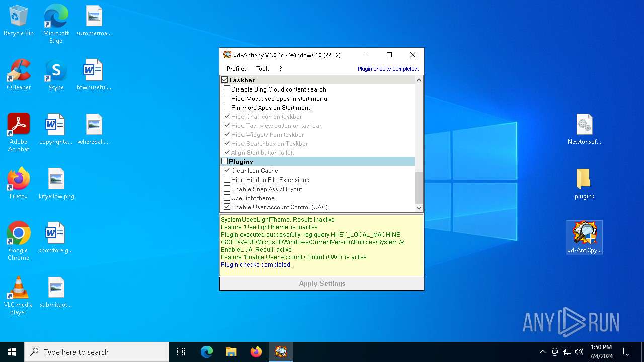Open the network icon in system tray

(567, 352)
